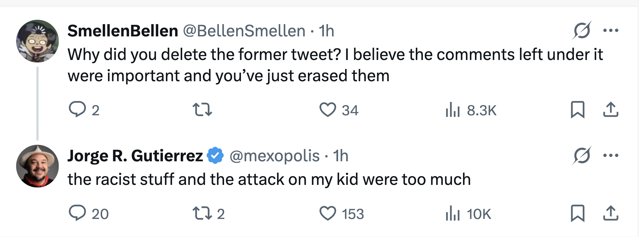Bookmark Jorge R. Gutierrez's tweet
644x237 pixels.
pos(578,213)
